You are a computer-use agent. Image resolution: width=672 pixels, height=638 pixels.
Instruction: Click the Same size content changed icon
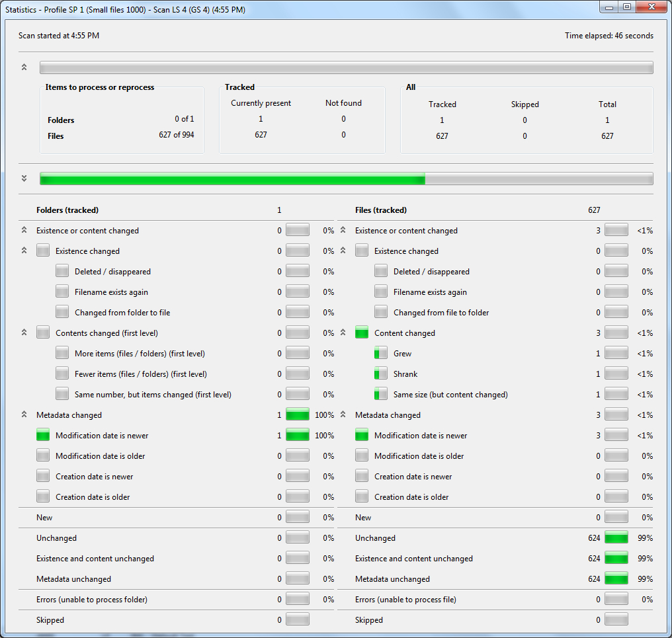pyautogui.click(x=381, y=395)
